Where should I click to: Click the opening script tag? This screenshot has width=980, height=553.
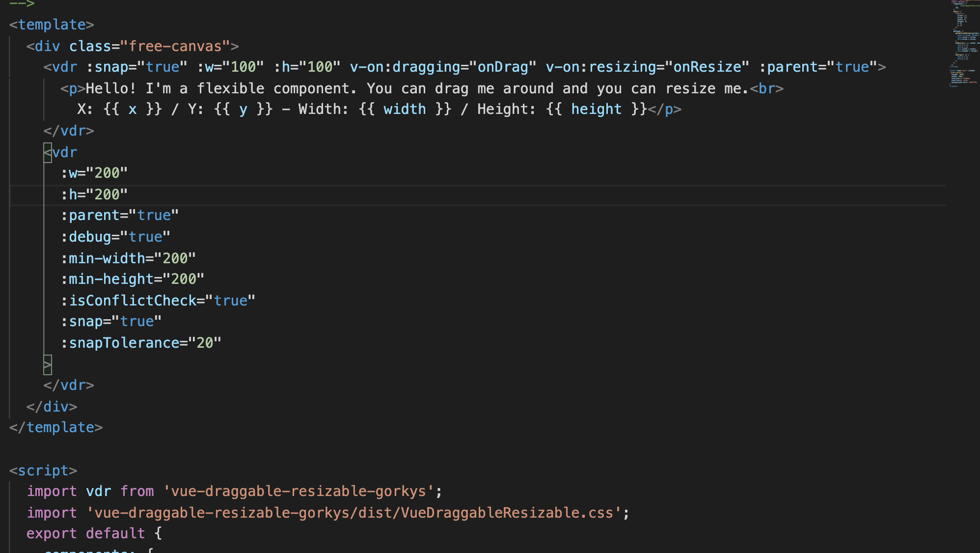[x=43, y=470]
